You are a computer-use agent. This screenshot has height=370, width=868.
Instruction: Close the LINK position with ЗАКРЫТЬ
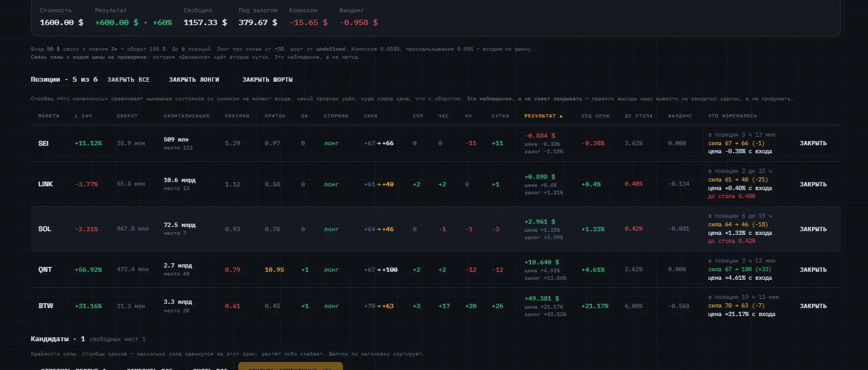click(x=813, y=184)
